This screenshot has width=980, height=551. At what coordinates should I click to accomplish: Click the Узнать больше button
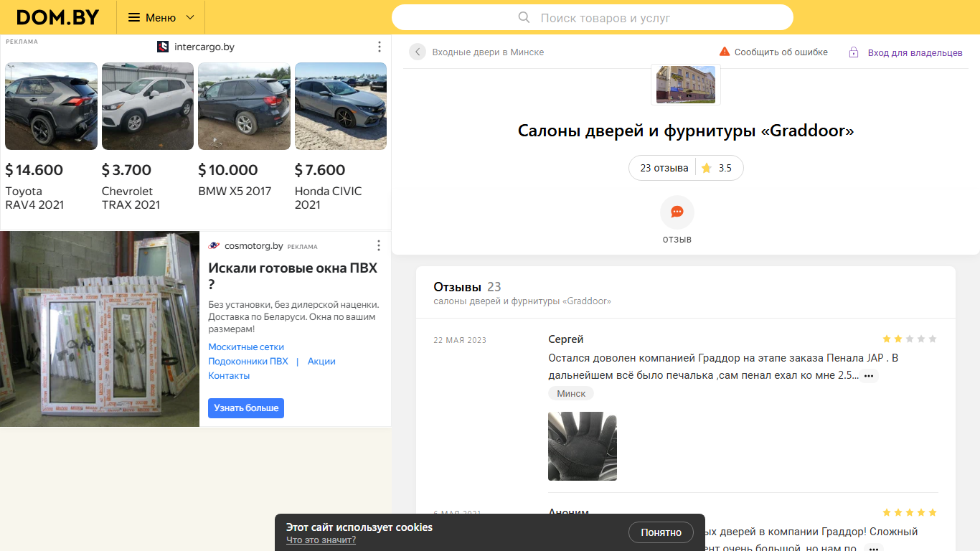pyautogui.click(x=246, y=408)
